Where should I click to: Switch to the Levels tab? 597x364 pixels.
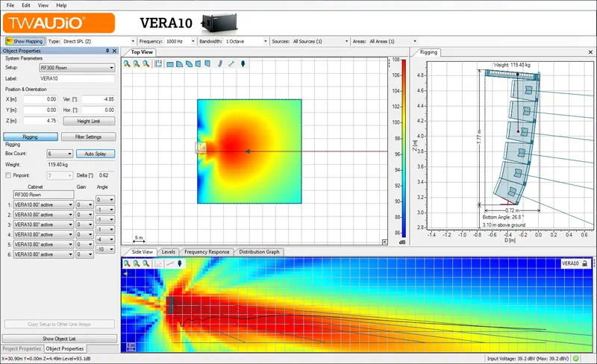169,251
